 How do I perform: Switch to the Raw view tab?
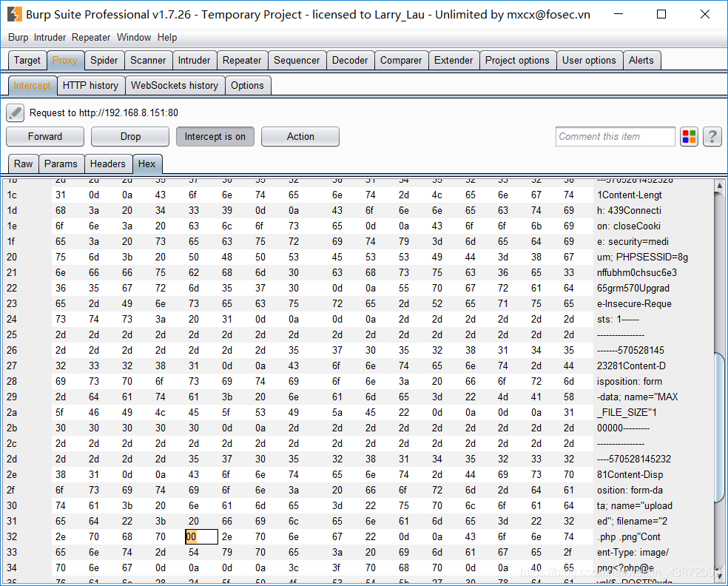[x=23, y=164]
